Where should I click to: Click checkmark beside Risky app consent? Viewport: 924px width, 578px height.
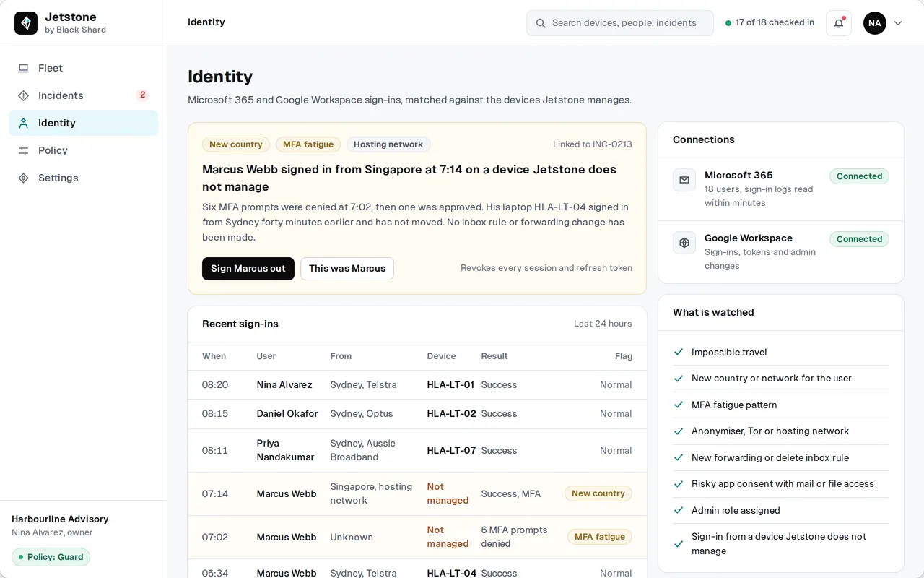(679, 483)
